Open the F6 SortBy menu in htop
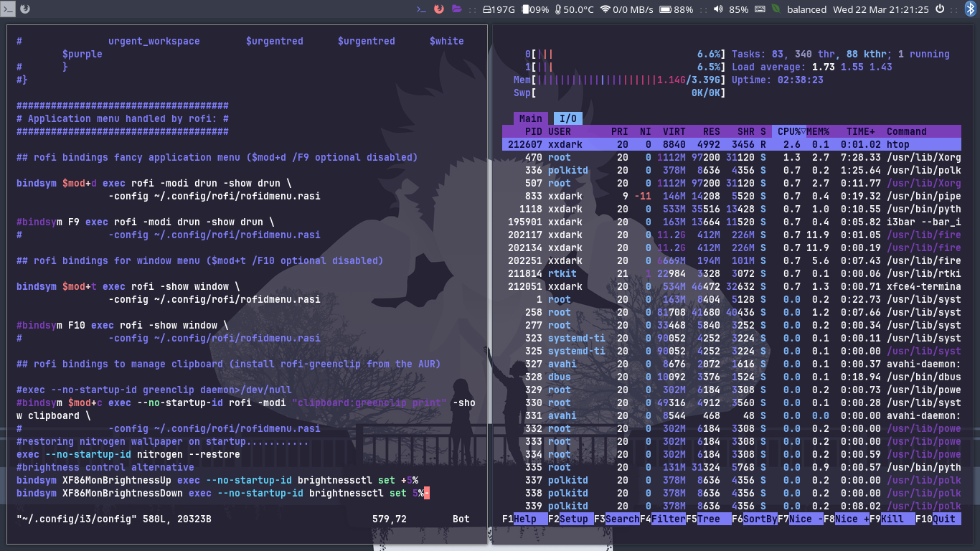Image resolution: width=980 pixels, height=551 pixels. pyautogui.click(x=755, y=519)
